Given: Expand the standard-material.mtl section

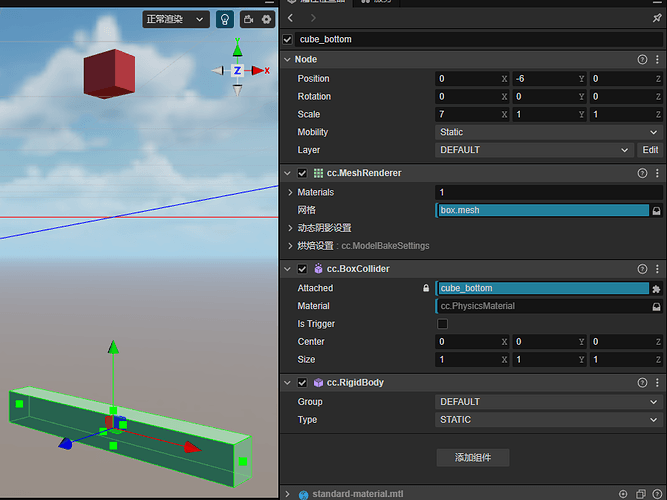Looking at the screenshot, I should (288, 494).
